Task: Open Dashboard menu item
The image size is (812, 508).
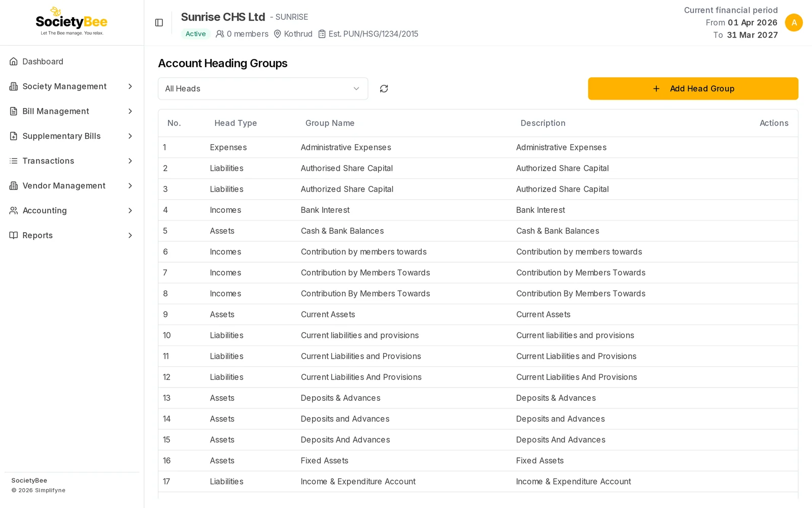Action: tap(72, 61)
